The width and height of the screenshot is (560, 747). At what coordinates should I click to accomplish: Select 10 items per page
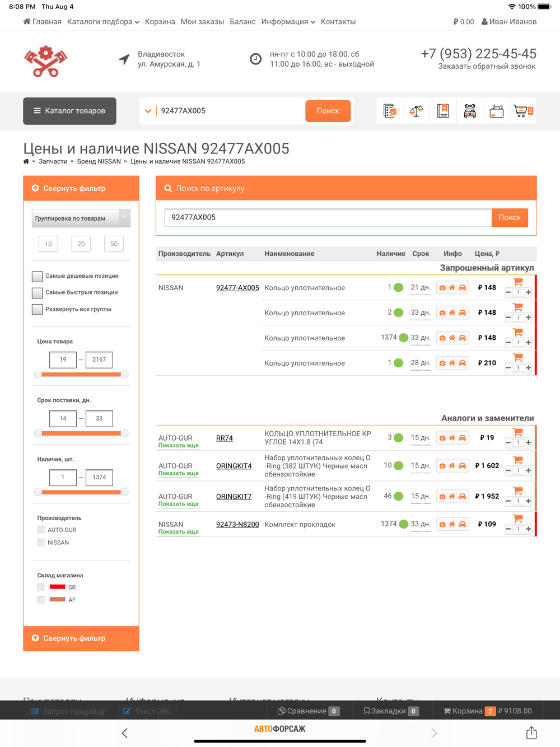48,244
